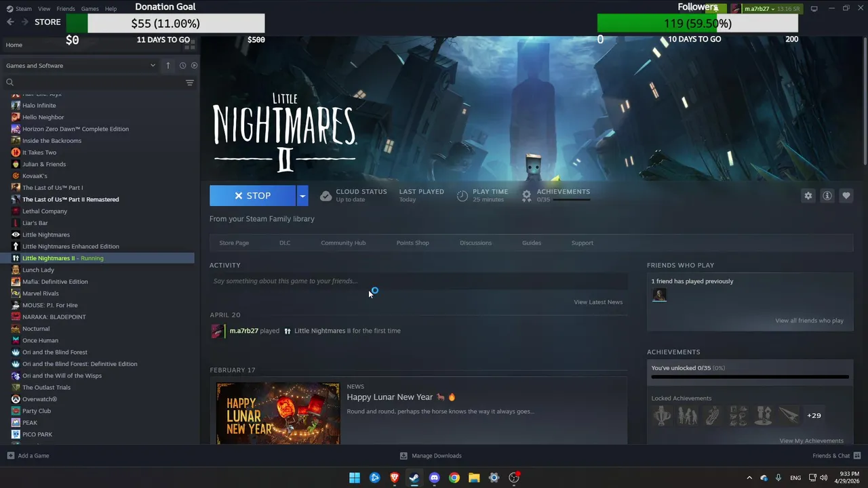Open the Games menu
868x488 pixels.
click(x=90, y=9)
